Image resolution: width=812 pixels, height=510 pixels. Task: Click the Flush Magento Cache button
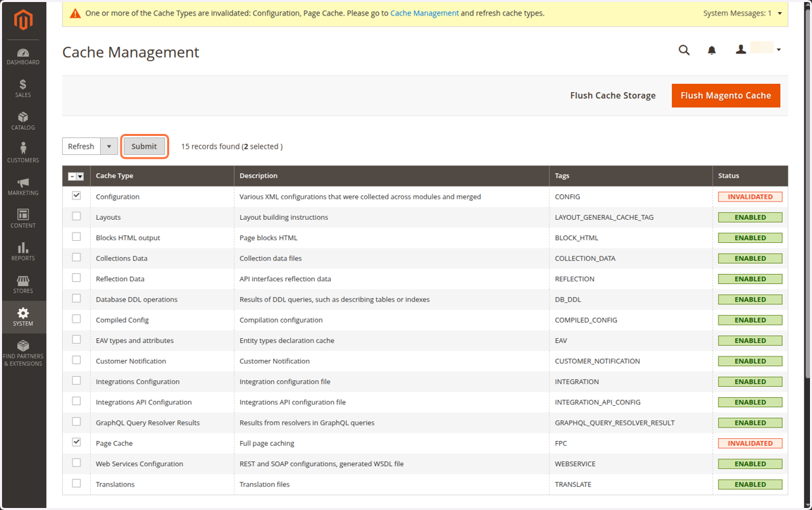725,95
